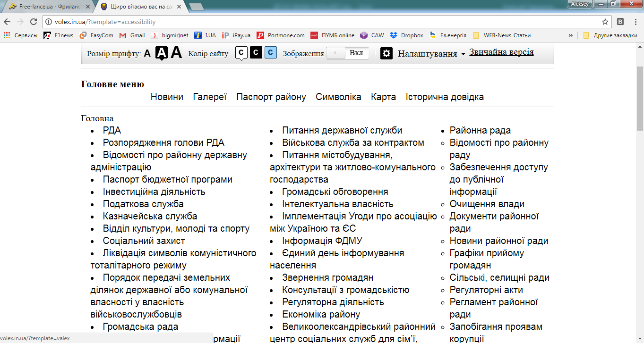Select the largest font size A
644x343 pixels.
pos(176,53)
